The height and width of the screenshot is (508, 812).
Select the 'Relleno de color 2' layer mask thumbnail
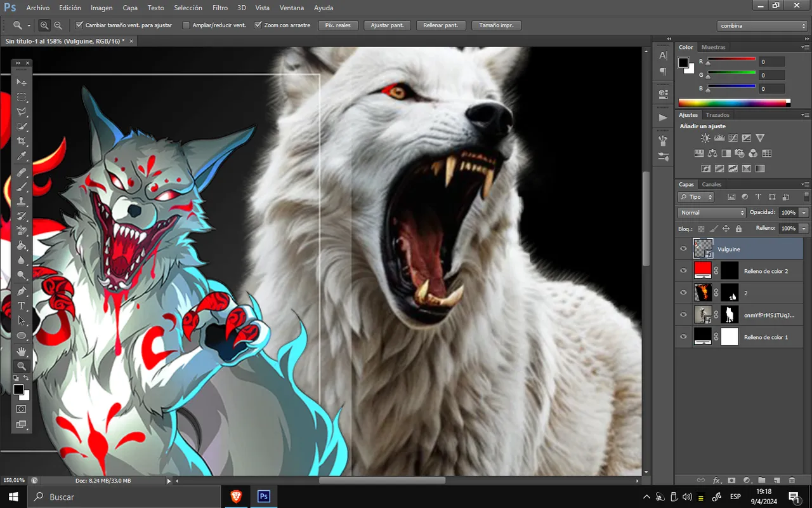click(x=730, y=271)
